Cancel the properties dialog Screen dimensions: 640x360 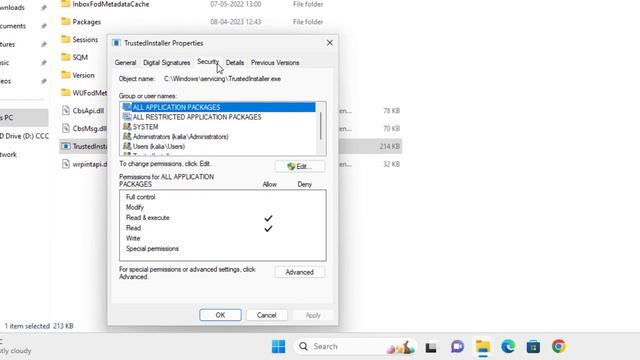point(267,315)
